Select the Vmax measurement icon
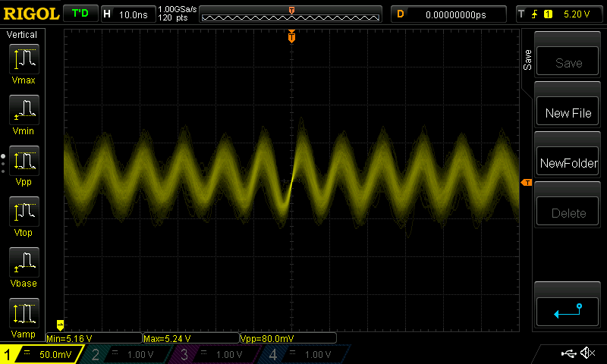The height and width of the screenshot is (364, 607). click(24, 60)
